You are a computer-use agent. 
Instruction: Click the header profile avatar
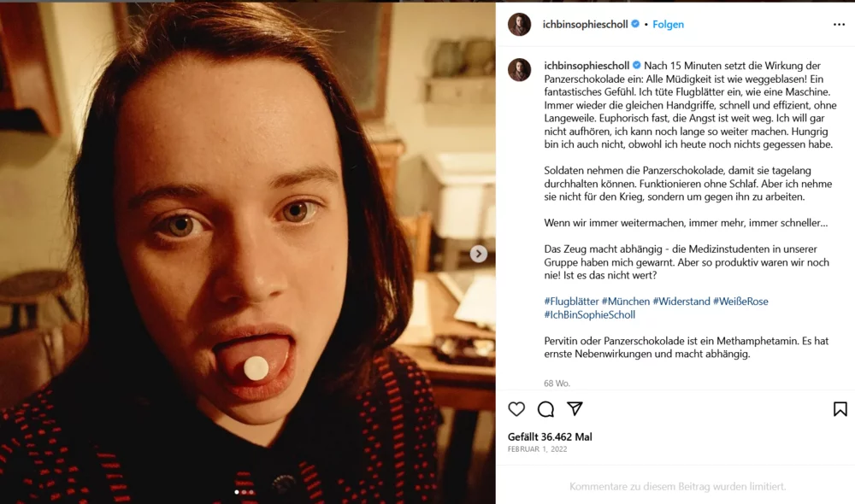click(x=519, y=25)
